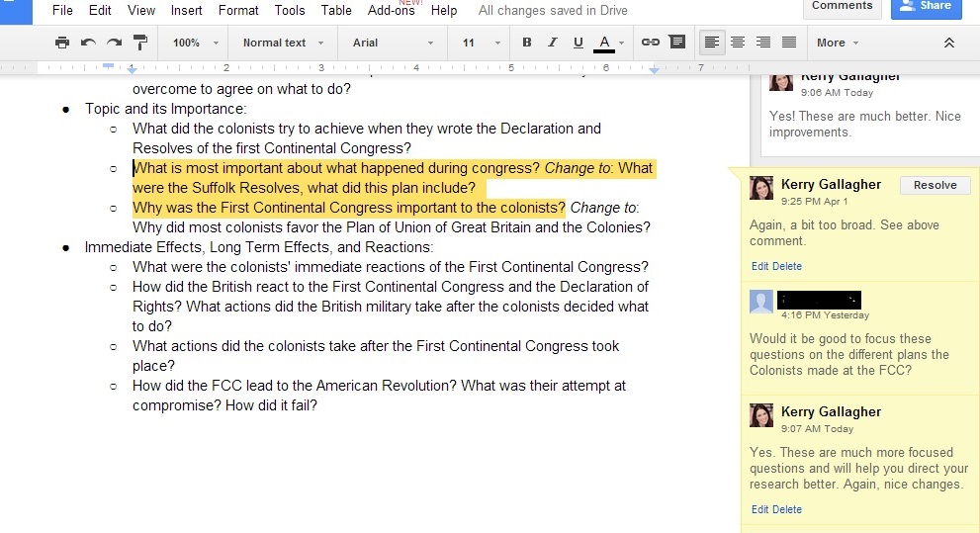The image size is (980, 533).
Task: Open the Table menu
Action: click(x=336, y=10)
